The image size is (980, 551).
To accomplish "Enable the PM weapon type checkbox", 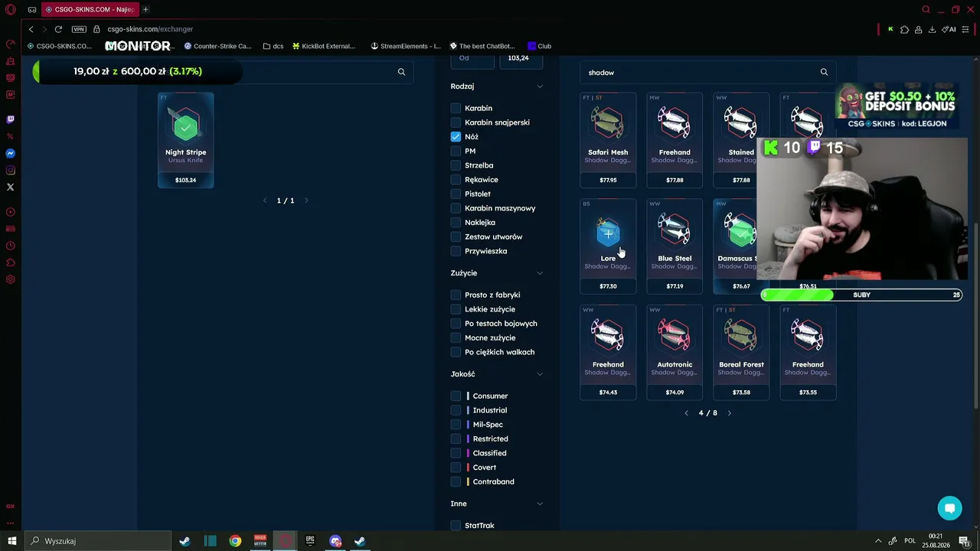I will [456, 151].
